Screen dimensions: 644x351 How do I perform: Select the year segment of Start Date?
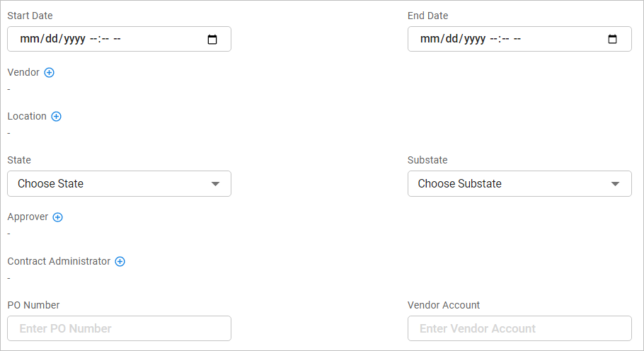pyautogui.click(x=74, y=40)
